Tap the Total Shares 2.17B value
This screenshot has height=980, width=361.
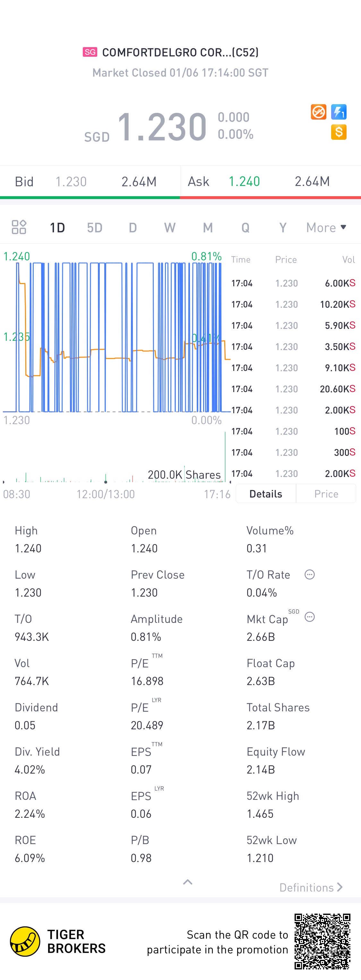pyautogui.click(x=261, y=725)
